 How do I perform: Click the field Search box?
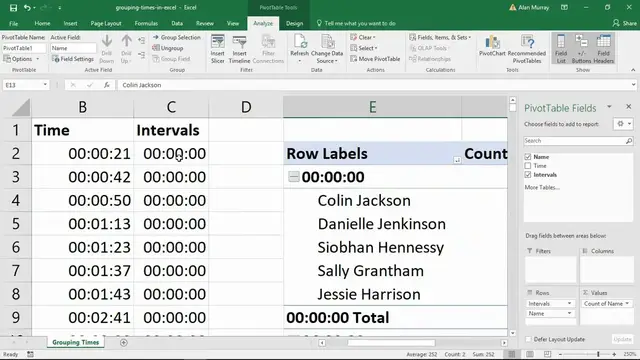click(574, 141)
